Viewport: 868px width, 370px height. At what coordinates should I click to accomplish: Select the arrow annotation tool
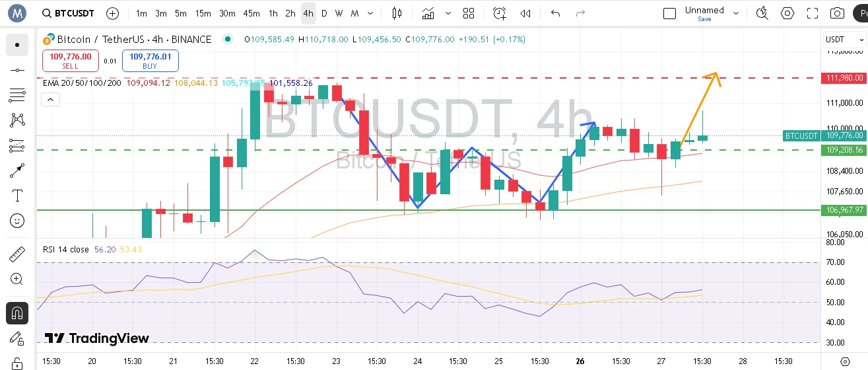[x=17, y=170]
